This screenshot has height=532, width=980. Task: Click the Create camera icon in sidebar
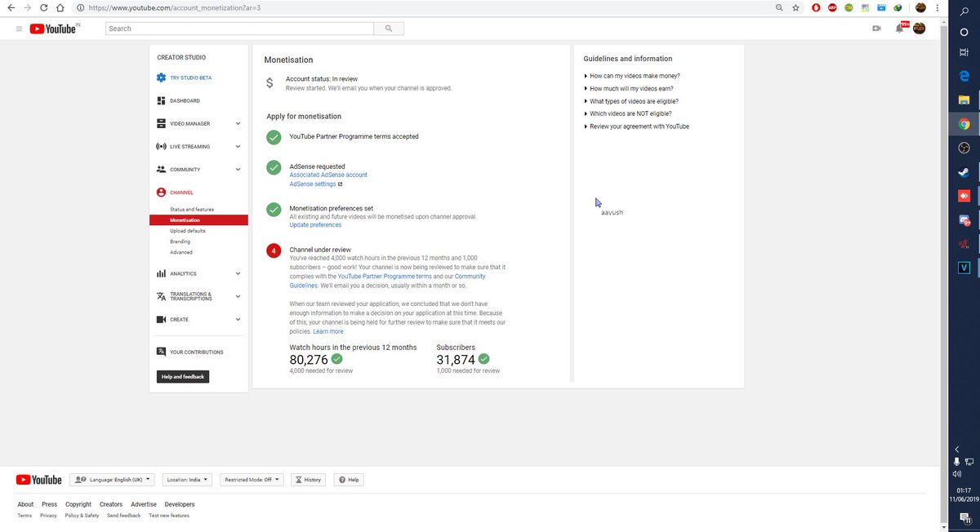click(161, 319)
